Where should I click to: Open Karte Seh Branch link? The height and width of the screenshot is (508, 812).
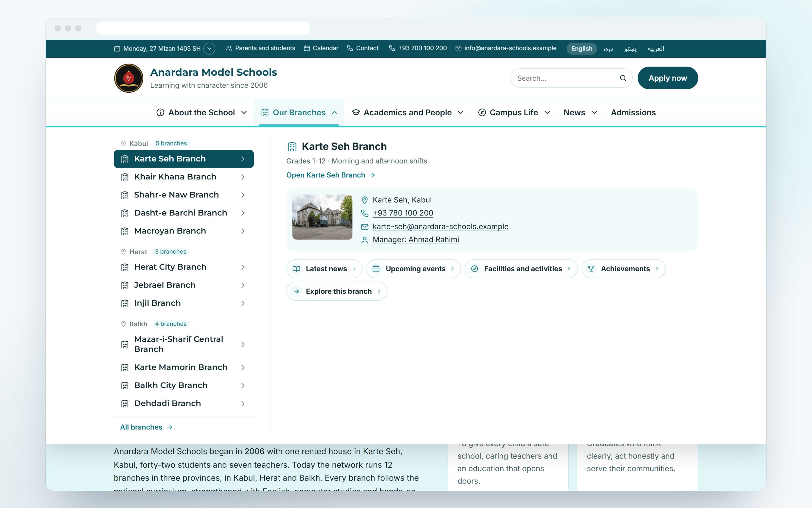(x=330, y=175)
